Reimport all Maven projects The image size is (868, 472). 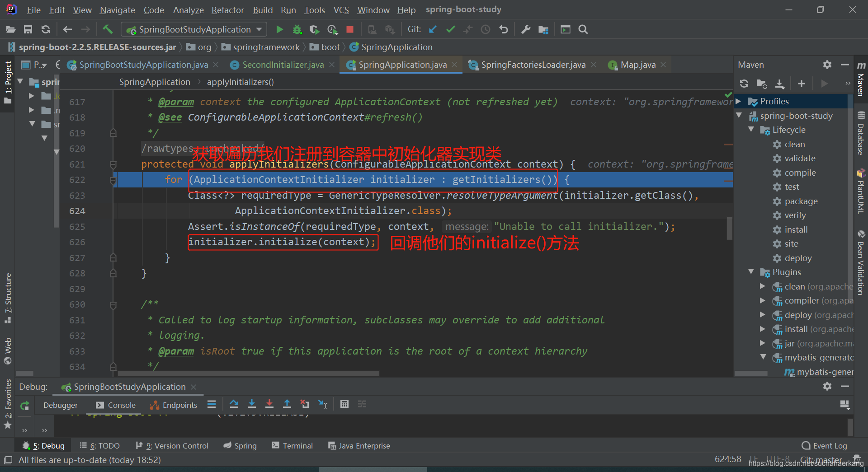[x=744, y=84]
